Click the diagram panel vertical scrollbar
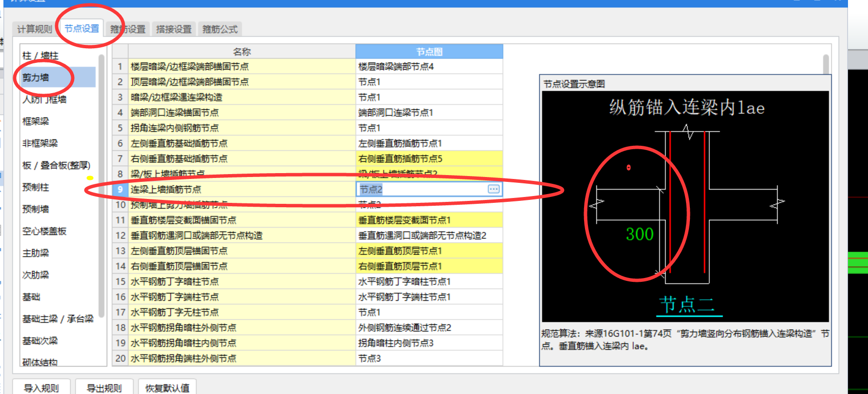Screen dimensions: 868x394 tap(826, 64)
